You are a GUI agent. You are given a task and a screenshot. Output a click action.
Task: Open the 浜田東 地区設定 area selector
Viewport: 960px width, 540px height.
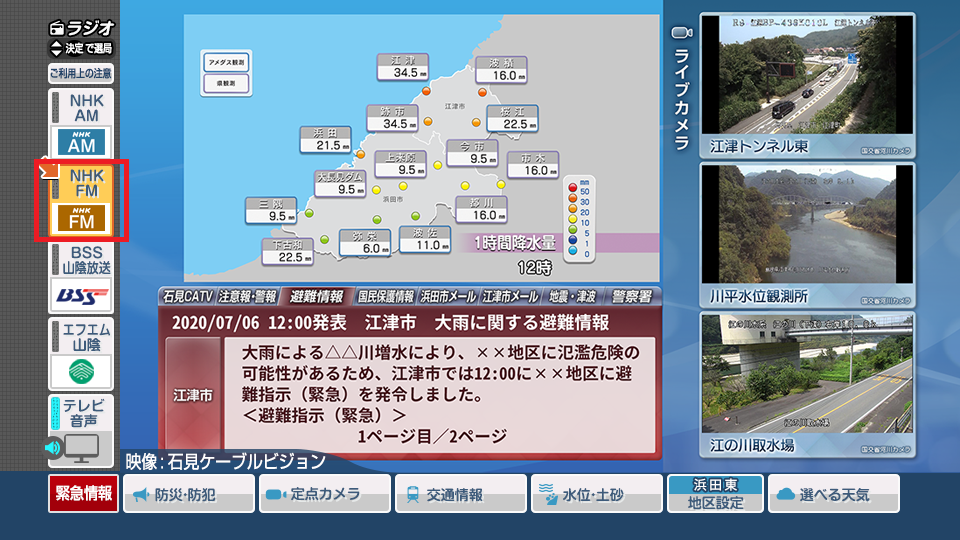(x=715, y=494)
